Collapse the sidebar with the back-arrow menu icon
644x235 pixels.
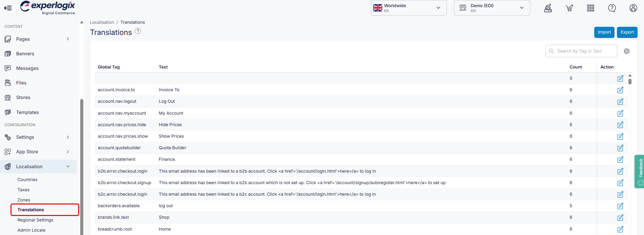8,8
